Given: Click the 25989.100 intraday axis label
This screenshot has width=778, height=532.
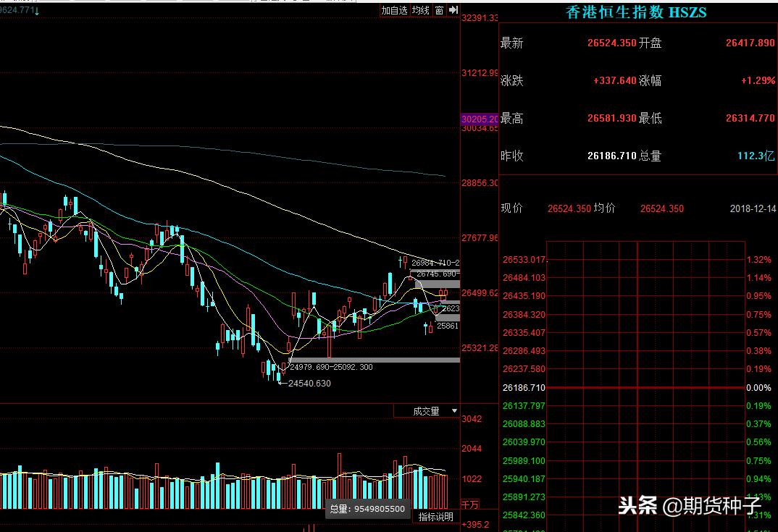Looking at the screenshot, I should pos(524,460).
